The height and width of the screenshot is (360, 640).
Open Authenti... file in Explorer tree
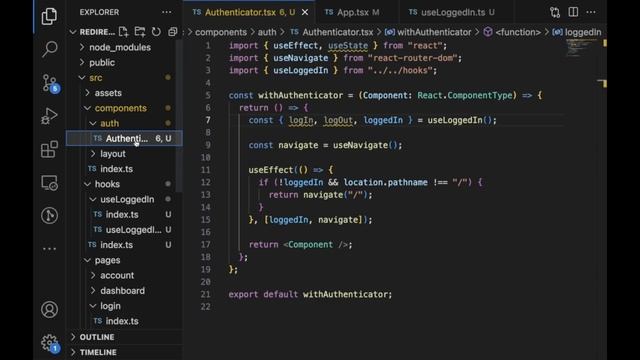tap(124, 138)
